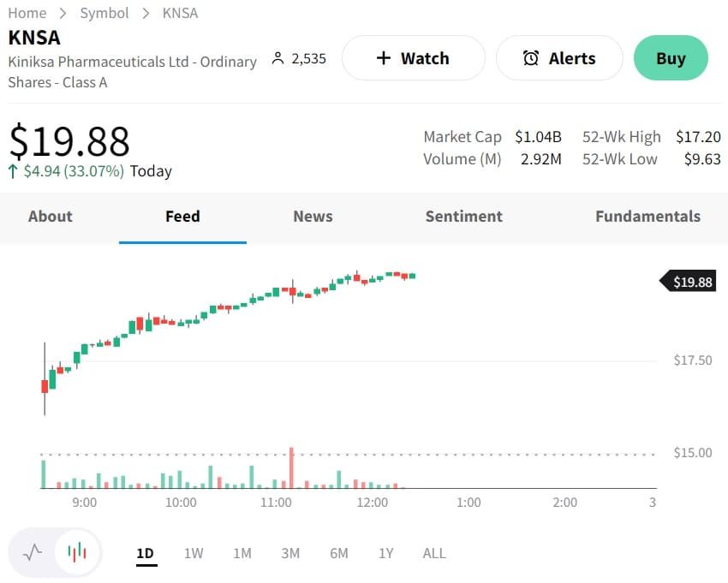The width and height of the screenshot is (728, 583).
Task: Select ALL time chart range
Action: 434,553
